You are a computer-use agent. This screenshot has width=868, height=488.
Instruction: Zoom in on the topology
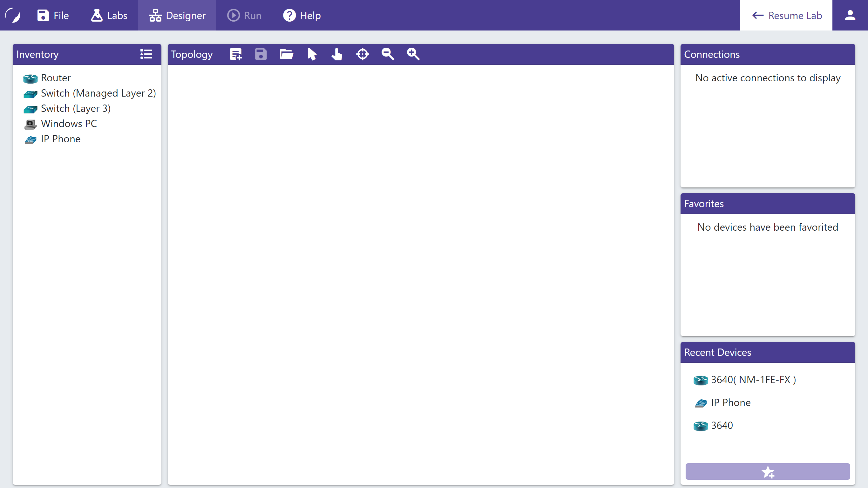click(x=413, y=54)
